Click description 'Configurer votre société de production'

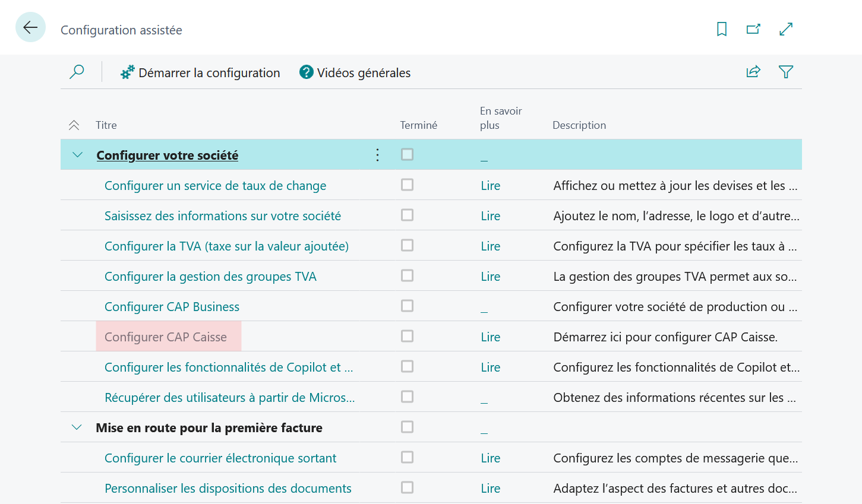[x=675, y=307]
